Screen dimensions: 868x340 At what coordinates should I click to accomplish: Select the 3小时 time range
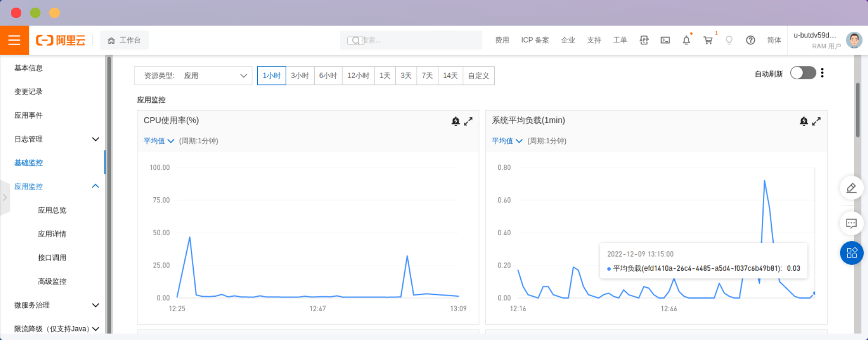click(x=300, y=75)
